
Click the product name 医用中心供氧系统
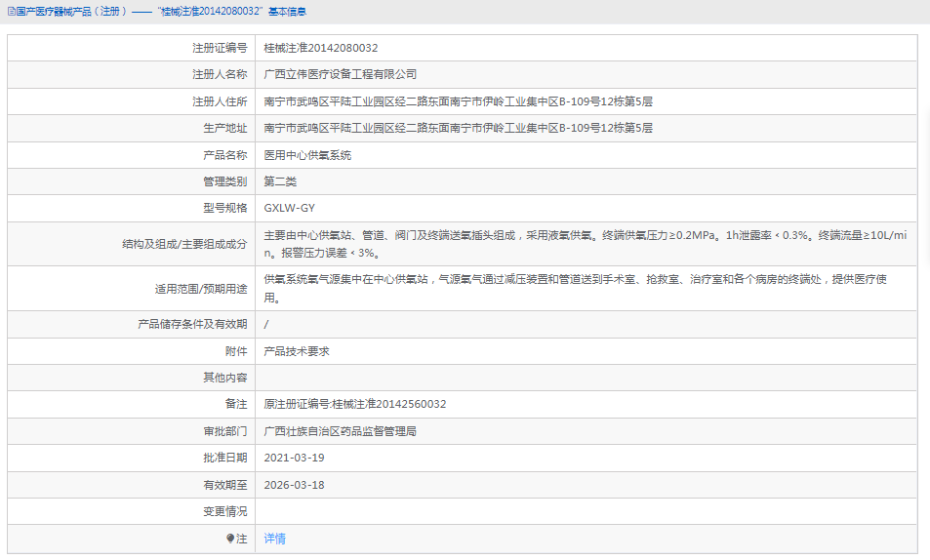[x=307, y=155]
